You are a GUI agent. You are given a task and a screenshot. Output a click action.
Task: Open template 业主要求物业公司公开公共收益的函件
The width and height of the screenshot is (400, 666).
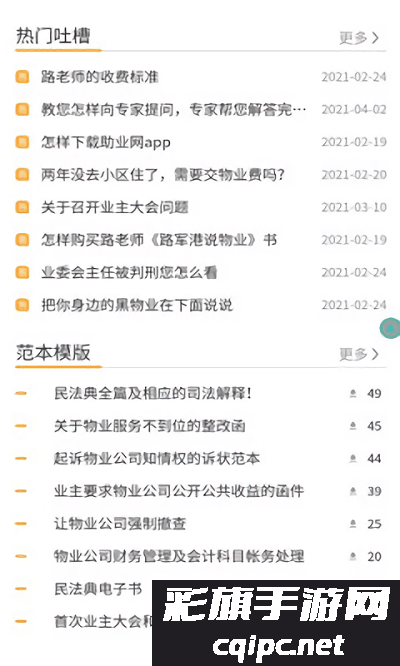click(179, 491)
